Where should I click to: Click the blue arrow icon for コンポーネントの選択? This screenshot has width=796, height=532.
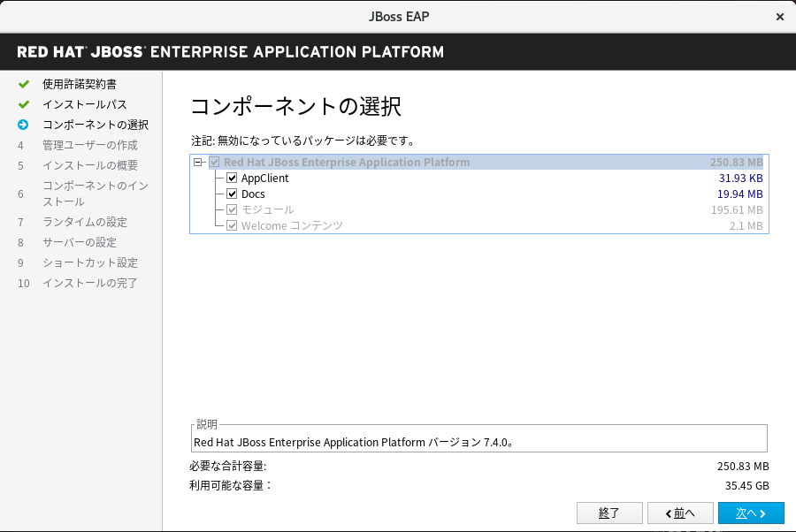23,125
